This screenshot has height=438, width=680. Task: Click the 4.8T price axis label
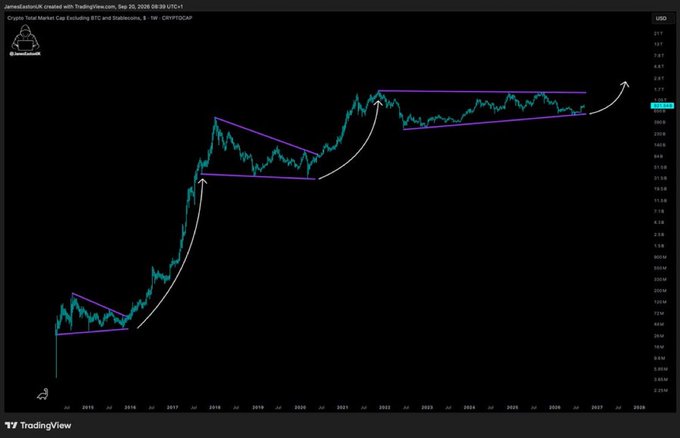tap(659, 67)
